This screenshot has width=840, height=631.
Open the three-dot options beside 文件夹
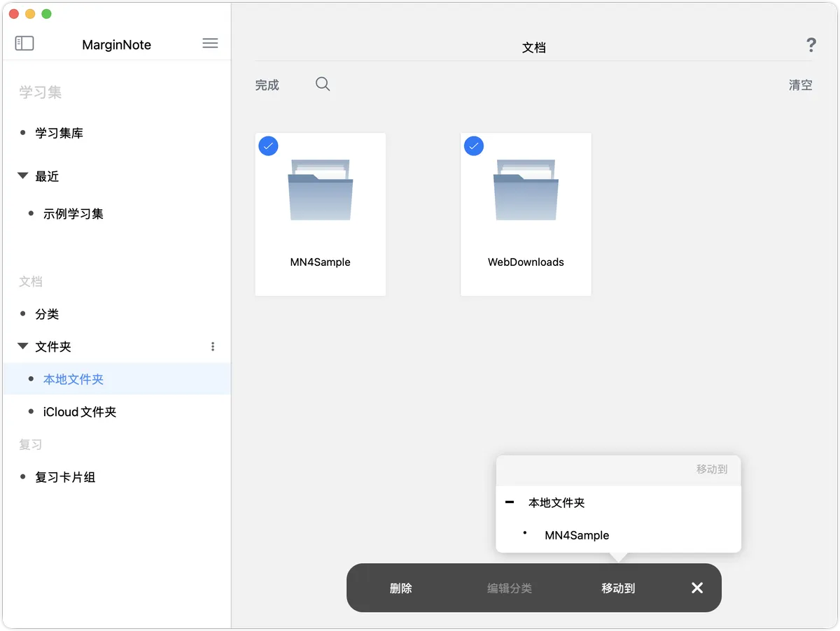[213, 346]
